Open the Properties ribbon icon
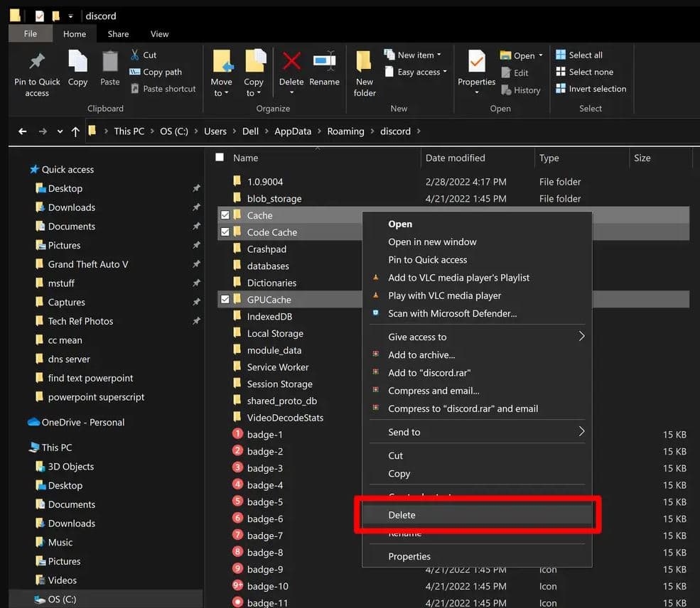 click(476, 61)
